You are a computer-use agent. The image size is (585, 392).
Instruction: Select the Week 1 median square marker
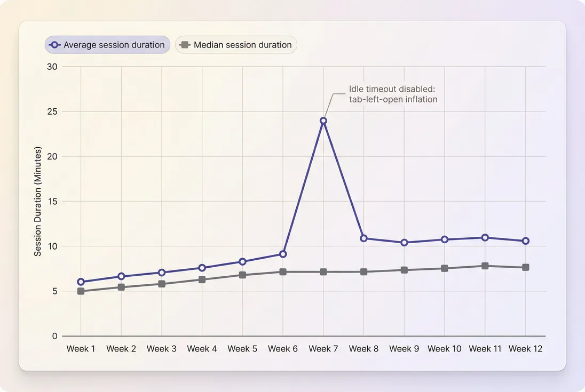point(81,290)
